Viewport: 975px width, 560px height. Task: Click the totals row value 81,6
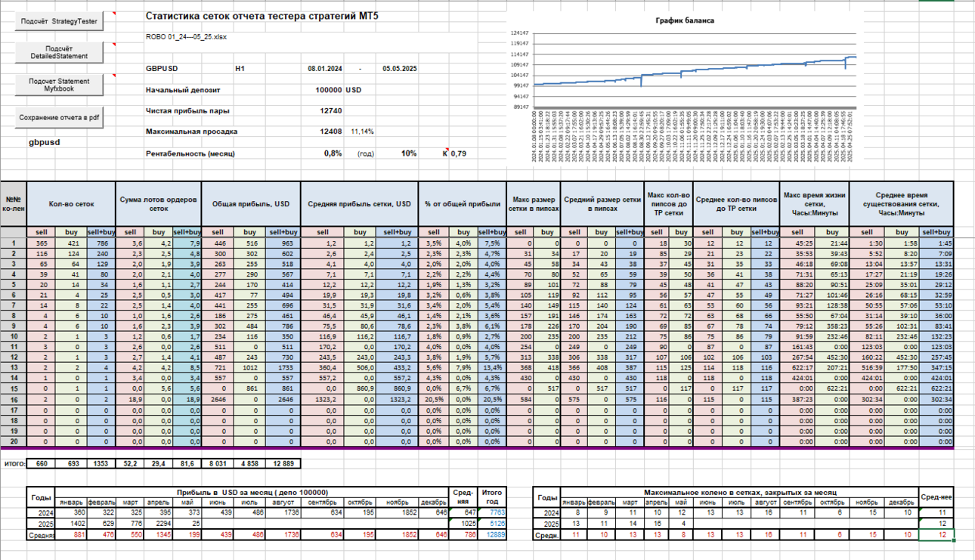tap(187, 463)
